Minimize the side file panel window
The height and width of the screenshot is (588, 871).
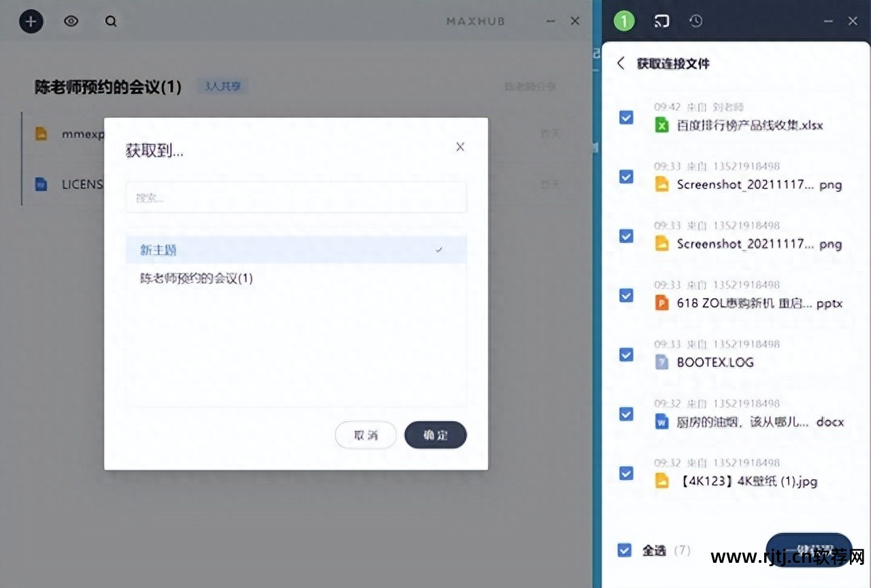[x=828, y=21]
